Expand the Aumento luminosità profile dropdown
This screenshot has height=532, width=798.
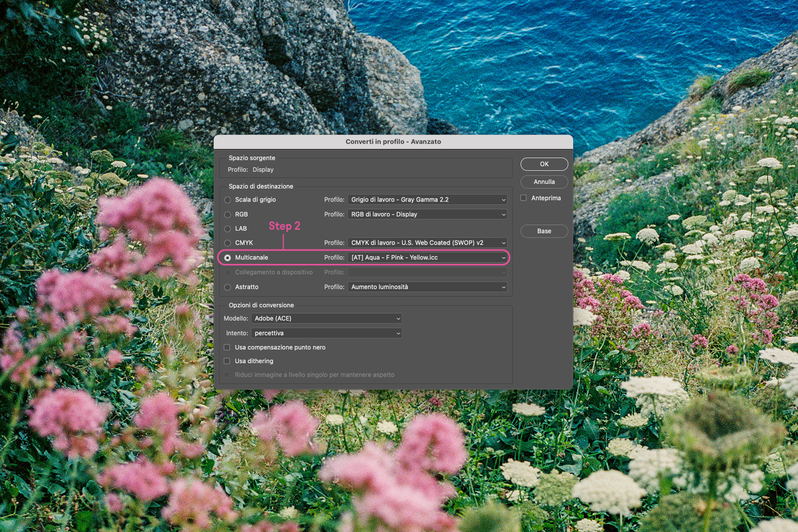pyautogui.click(x=427, y=287)
